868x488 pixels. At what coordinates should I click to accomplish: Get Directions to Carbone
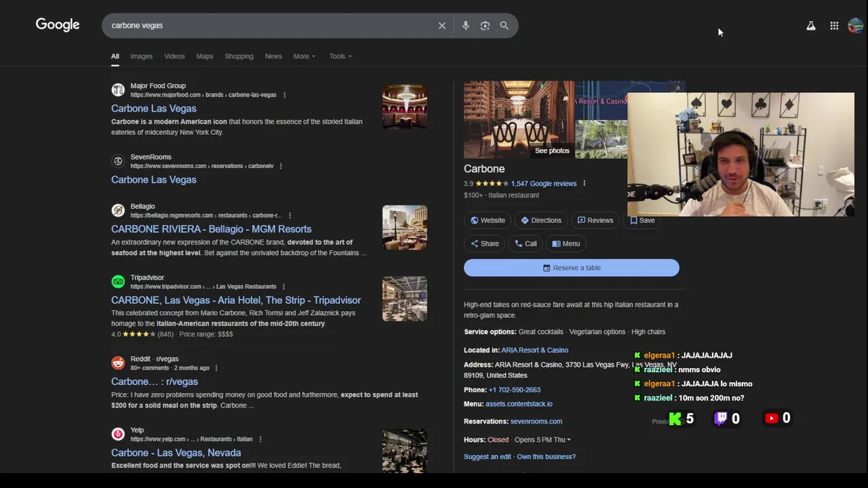541,220
